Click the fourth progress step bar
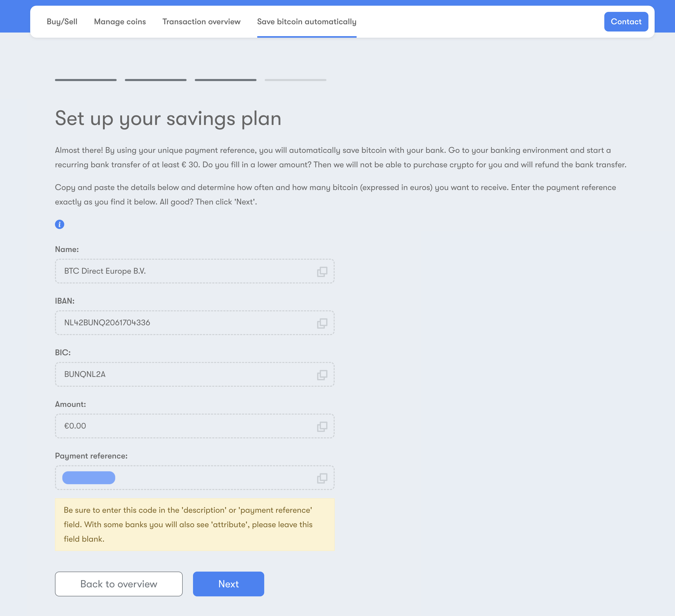This screenshot has height=616, width=675. pos(295,80)
